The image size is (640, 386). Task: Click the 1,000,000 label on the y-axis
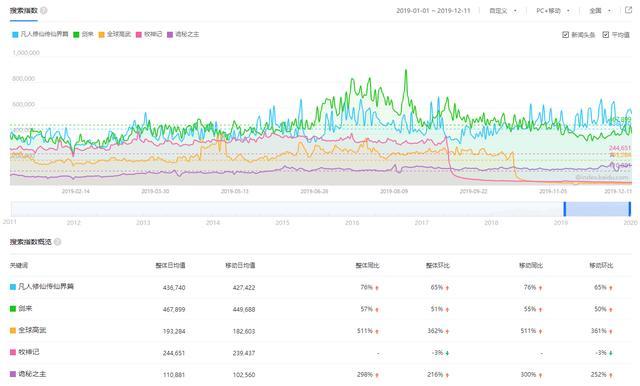26,53
